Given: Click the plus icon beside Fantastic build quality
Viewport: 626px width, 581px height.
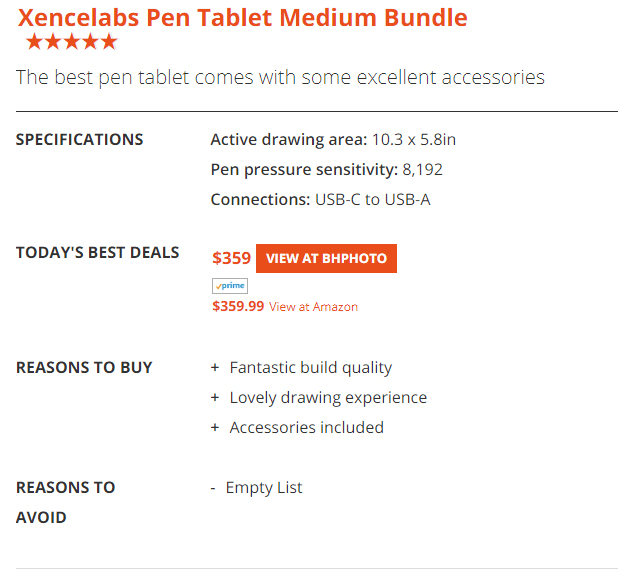Looking at the screenshot, I should coord(215,368).
